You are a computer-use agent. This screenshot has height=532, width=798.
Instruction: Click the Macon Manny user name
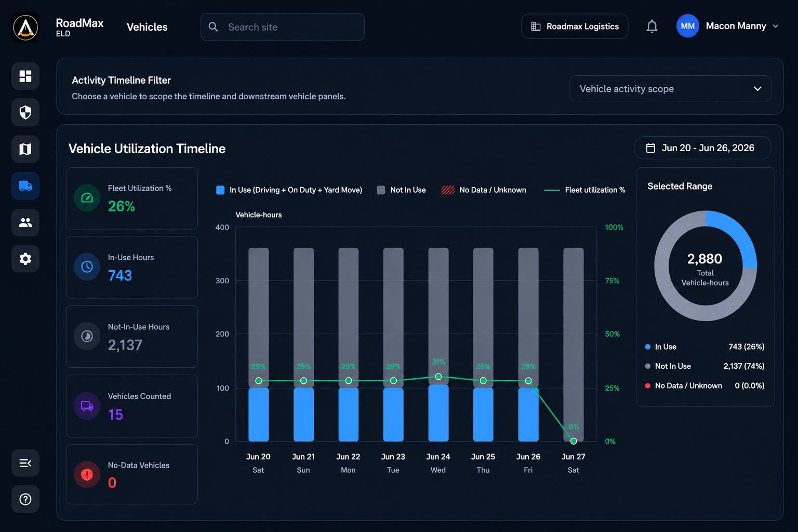(x=736, y=26)
